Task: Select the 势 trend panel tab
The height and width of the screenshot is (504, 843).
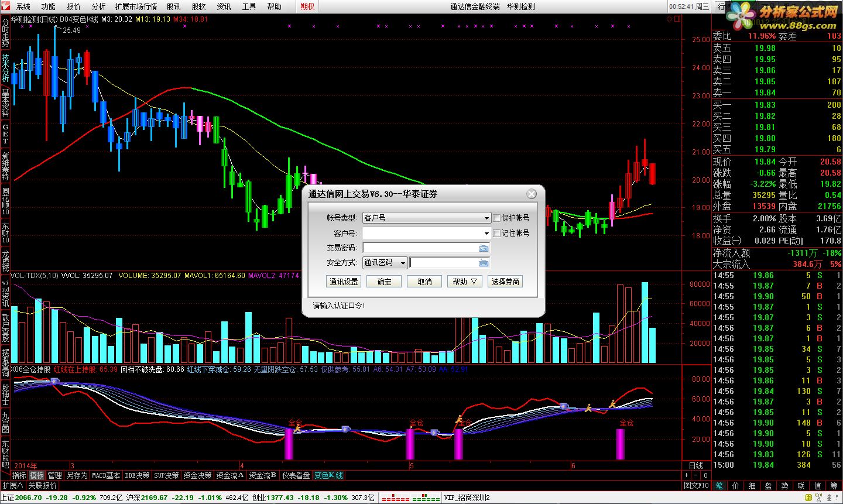Action: [x=784, y=485]
